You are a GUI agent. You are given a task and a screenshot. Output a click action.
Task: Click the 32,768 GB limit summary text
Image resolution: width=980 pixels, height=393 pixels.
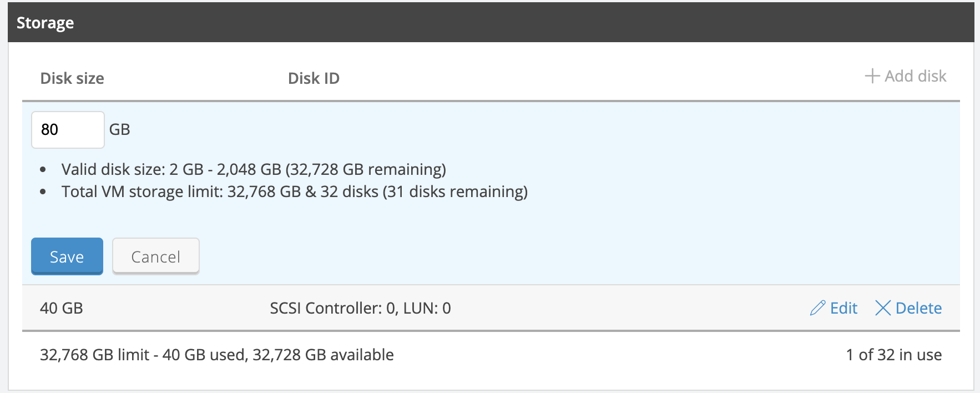217,355
